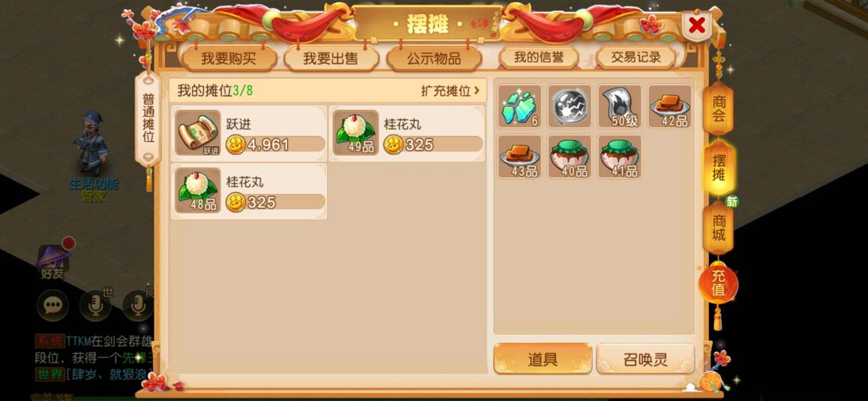Viewport: 868px width, 401px height.
Task: Open the 商会 side lantern tab
Action: (718, 110)
